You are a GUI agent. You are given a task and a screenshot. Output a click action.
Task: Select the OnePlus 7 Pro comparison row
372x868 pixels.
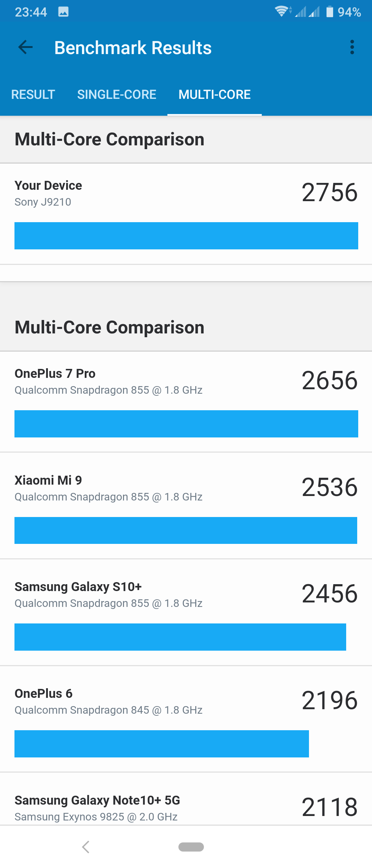[x=186, y=402]
